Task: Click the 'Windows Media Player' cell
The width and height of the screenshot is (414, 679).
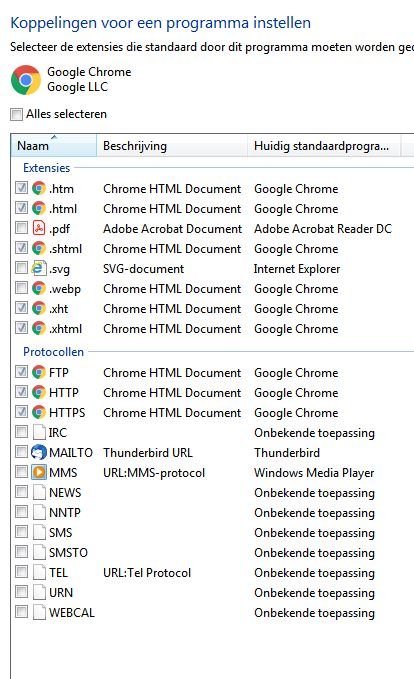Action: coord(314,473)
